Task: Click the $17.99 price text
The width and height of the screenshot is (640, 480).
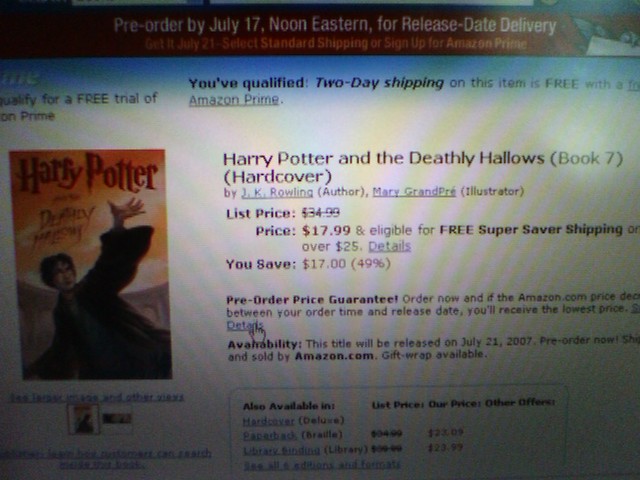Action: (326, 231)
